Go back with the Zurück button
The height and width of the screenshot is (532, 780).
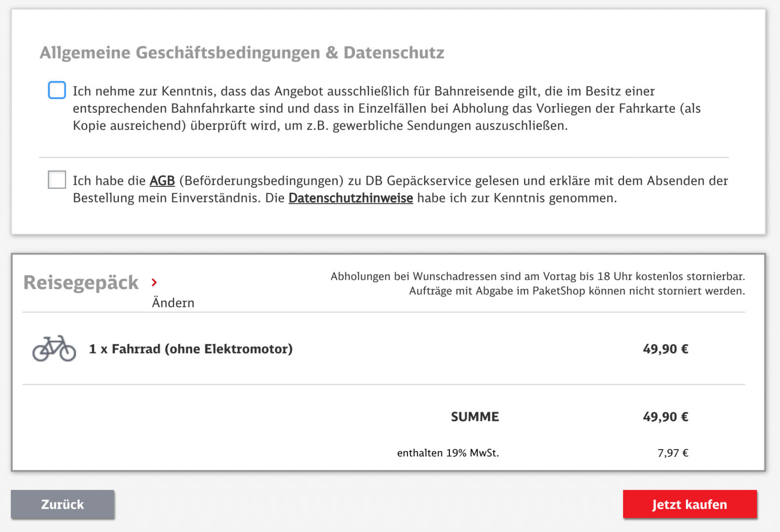(x=62, y=504)
